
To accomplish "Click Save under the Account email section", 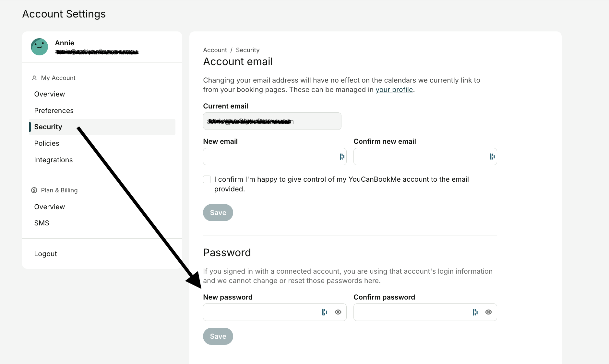I will 218,212.
